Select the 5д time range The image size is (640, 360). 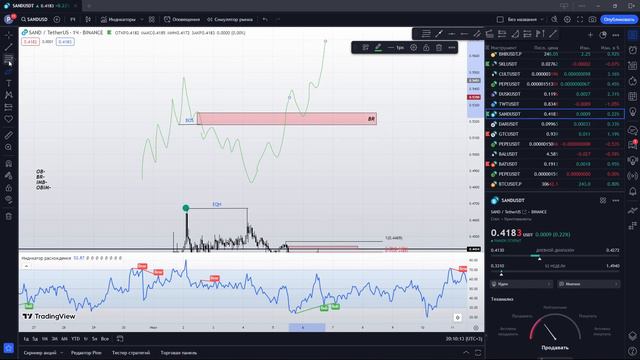35,339
